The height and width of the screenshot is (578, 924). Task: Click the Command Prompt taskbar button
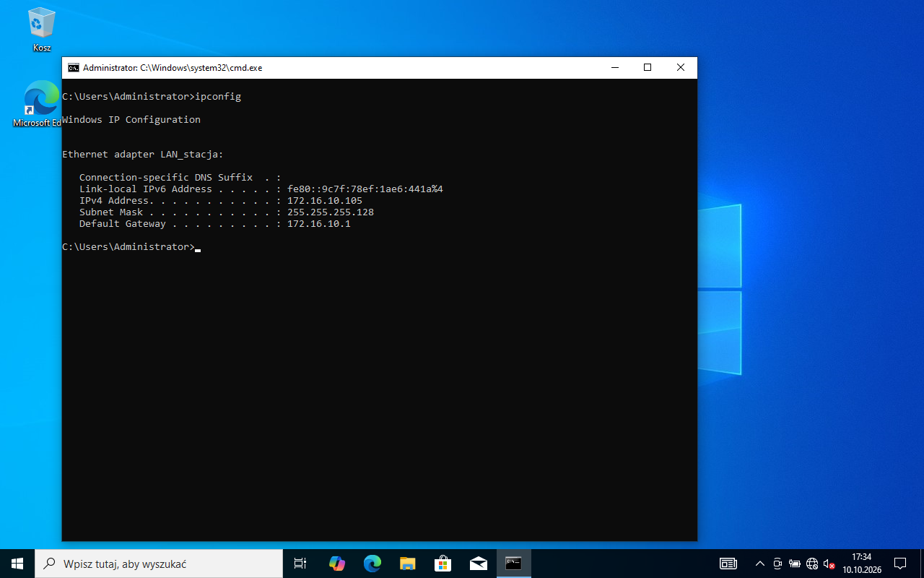[x=513, y=564]
